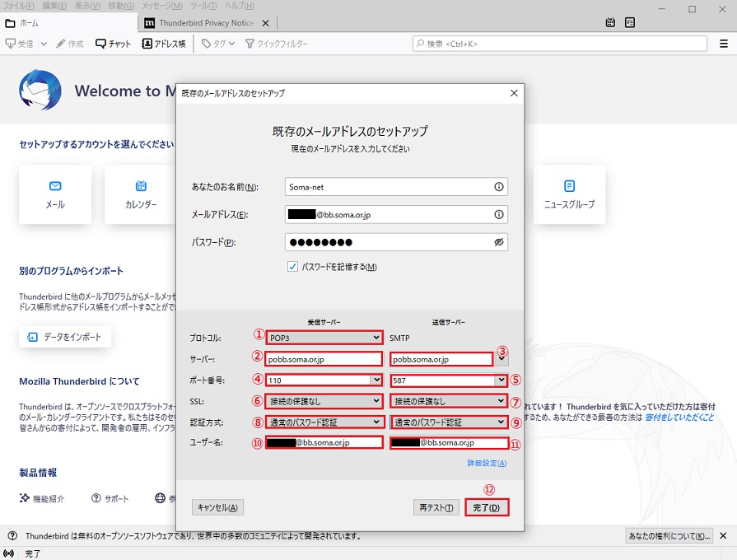737x560 pixels.
Task: Open outgoing port number 587 dropdown
Action: pyautogui.click(x=501, y=380)
